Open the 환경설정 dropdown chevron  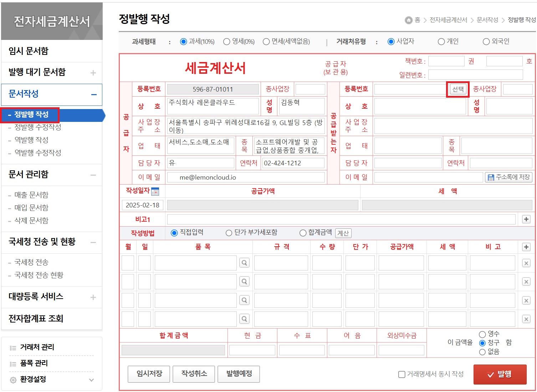point(91,380)
